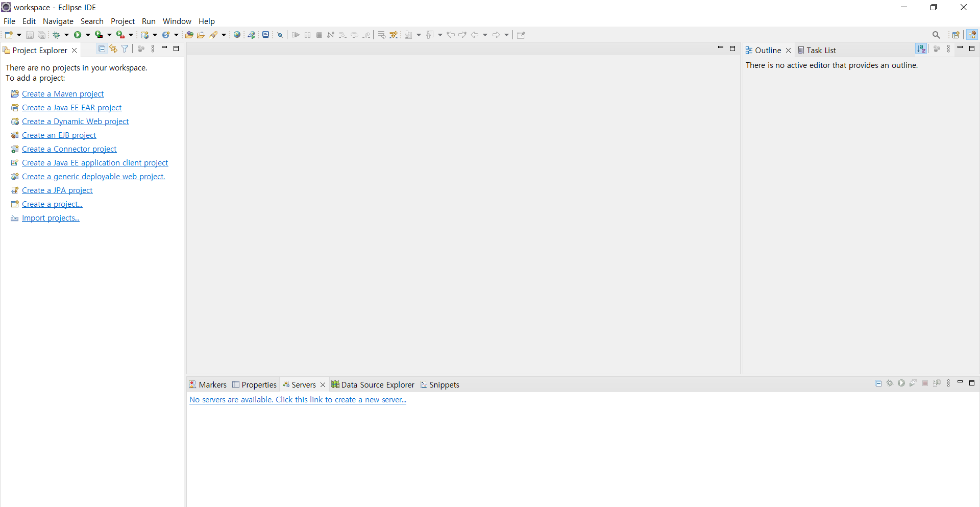The image size is (980, 507).
Task: Open Outline View Menu dots
Action: click(948, 49)
